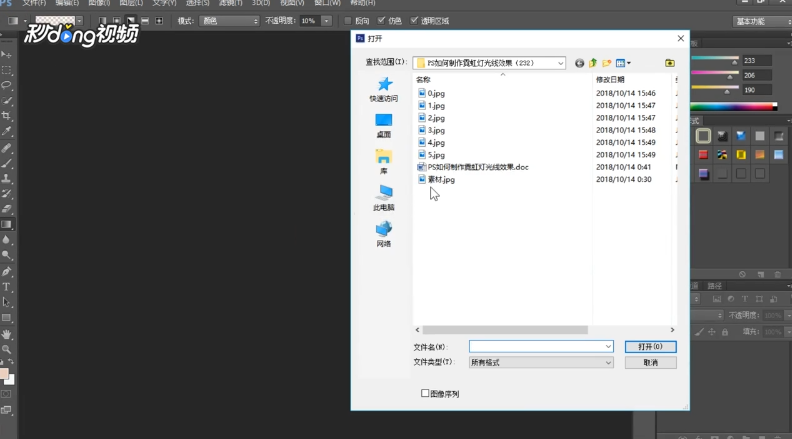Viewport: 792px width, 439px height.
Task: Select the Brush tool
Action: pos(7,163)
